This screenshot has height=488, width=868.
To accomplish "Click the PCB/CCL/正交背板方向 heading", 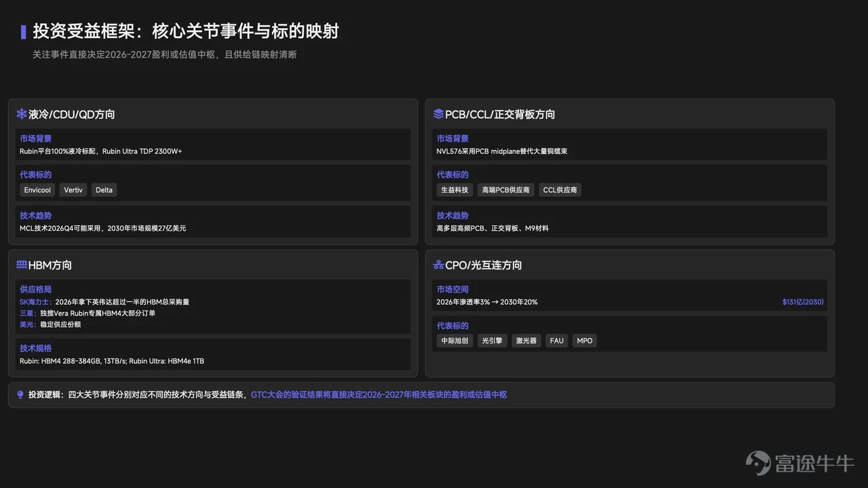I will pyautogui.click(x=500, y=115).
